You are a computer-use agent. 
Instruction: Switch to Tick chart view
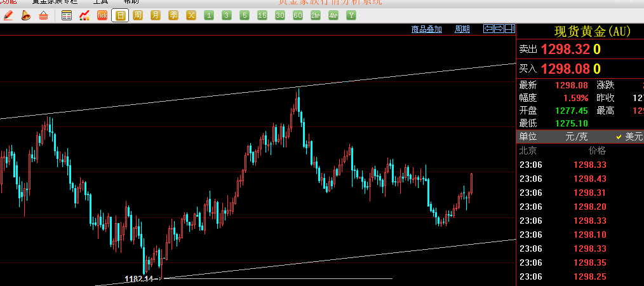102,16
